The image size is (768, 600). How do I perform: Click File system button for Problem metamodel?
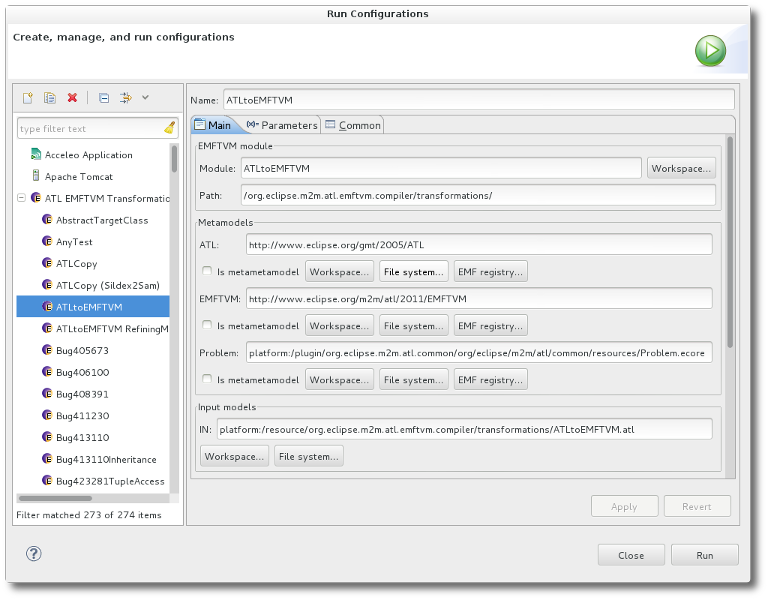(x=413, y=380)
